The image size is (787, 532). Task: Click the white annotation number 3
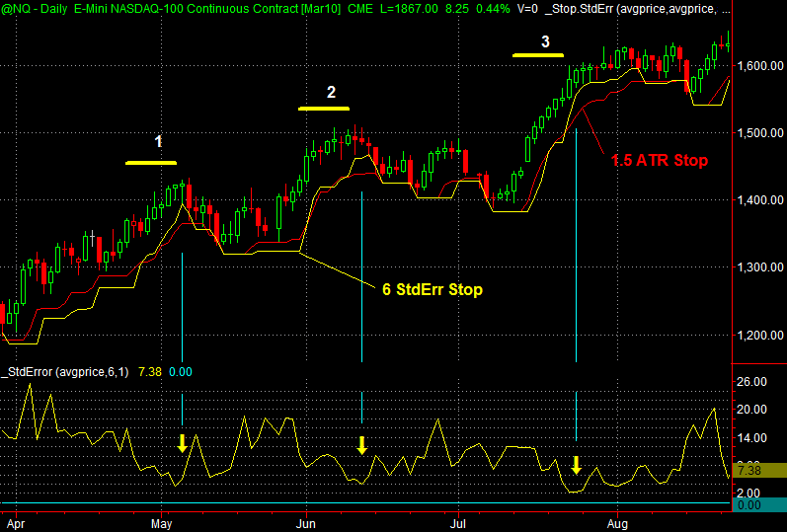545,40
